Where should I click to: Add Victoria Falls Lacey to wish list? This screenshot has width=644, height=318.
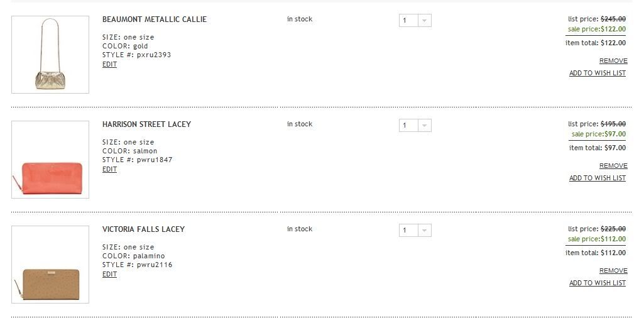597,283
